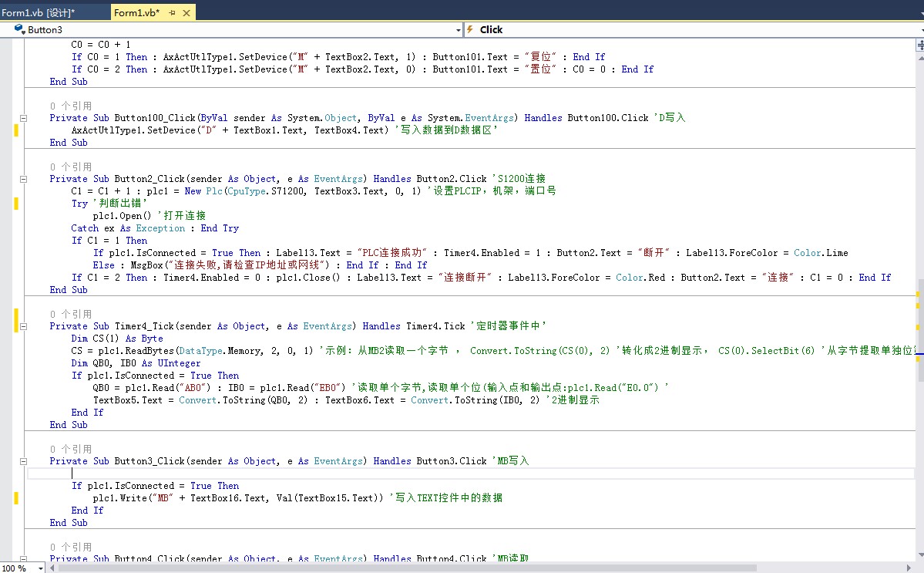Collapse the Button3_Click sub
The width and height of the screenshot is (924, 573).
[24, 462]
